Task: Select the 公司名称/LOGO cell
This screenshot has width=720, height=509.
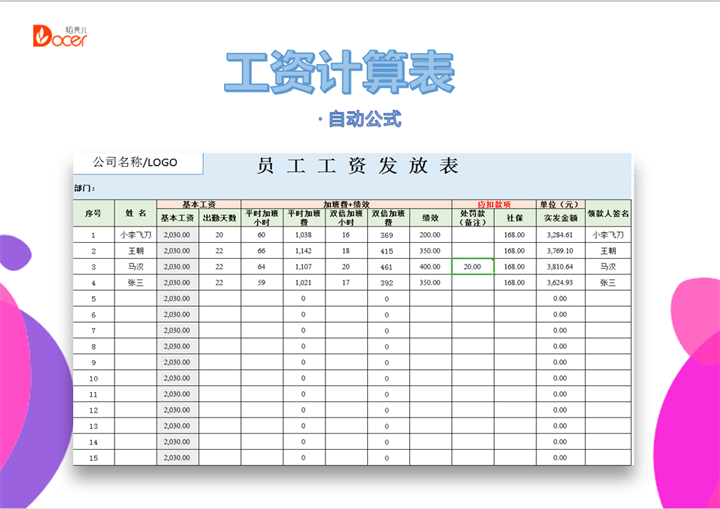Action: pos(138,164)
